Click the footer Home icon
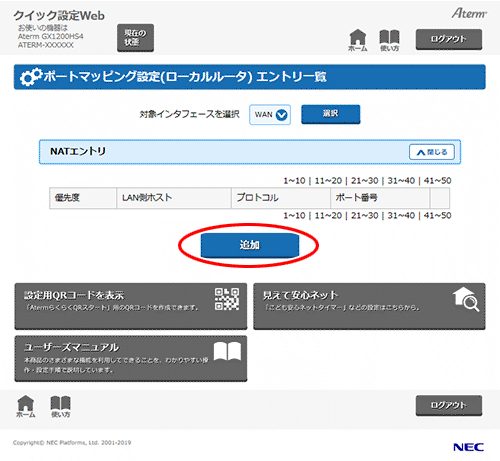500x461 pixels. (26, 406)
